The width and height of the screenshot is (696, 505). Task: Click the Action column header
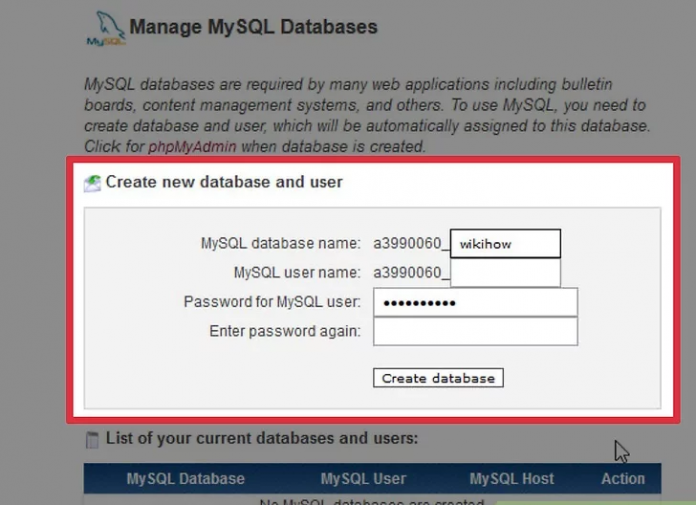pos(622,479)
